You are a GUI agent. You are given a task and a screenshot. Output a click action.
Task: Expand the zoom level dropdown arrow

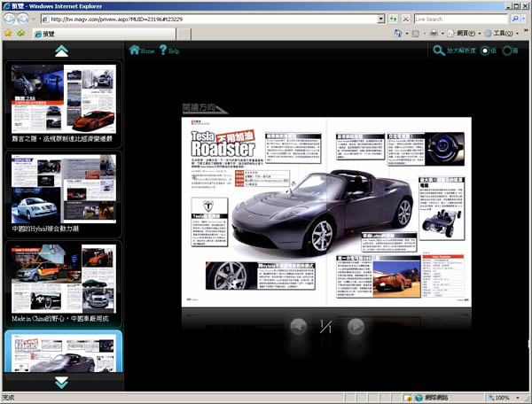coord(518,398)
